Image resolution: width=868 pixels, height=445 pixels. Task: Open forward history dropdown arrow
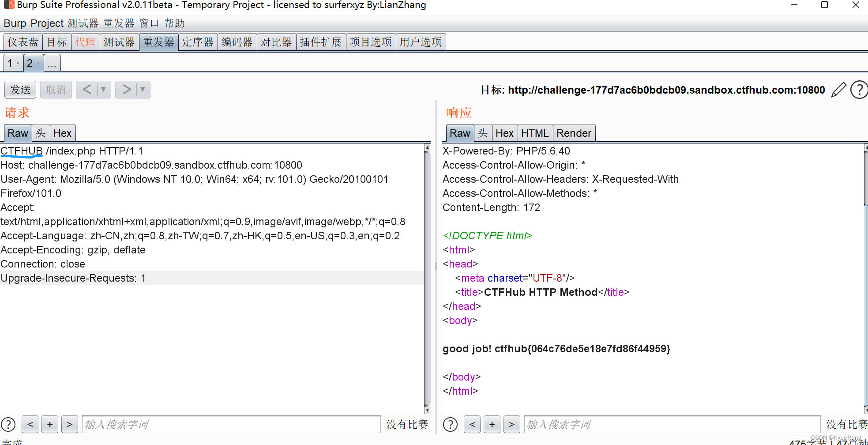click(143, 90)
